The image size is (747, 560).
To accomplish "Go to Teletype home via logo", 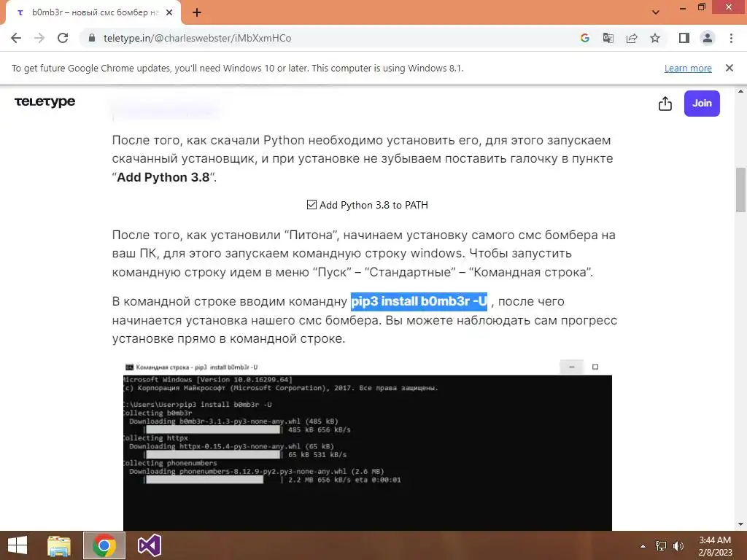I will [44, 102].
